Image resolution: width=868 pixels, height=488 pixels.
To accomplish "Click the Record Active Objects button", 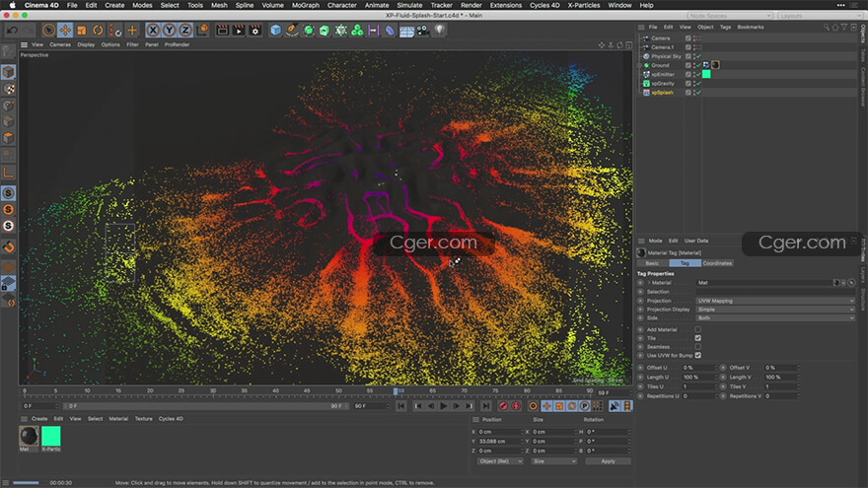I will 503,406.
